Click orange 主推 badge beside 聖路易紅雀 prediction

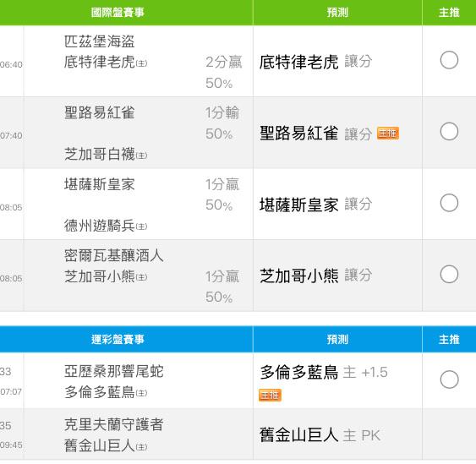pyautogui.click(x=388, y=134)
